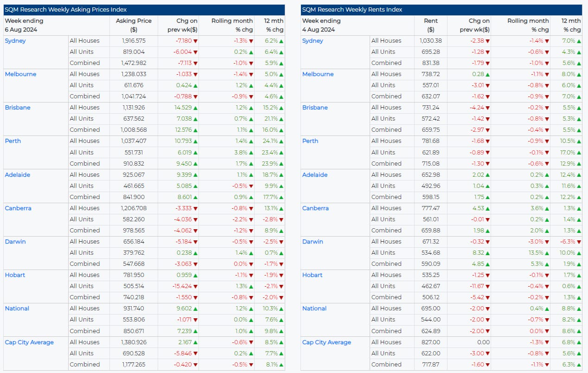Open the Hobart link in Rents Index table
The height and width of the screenshot is (373, 588).
point(313,275)
